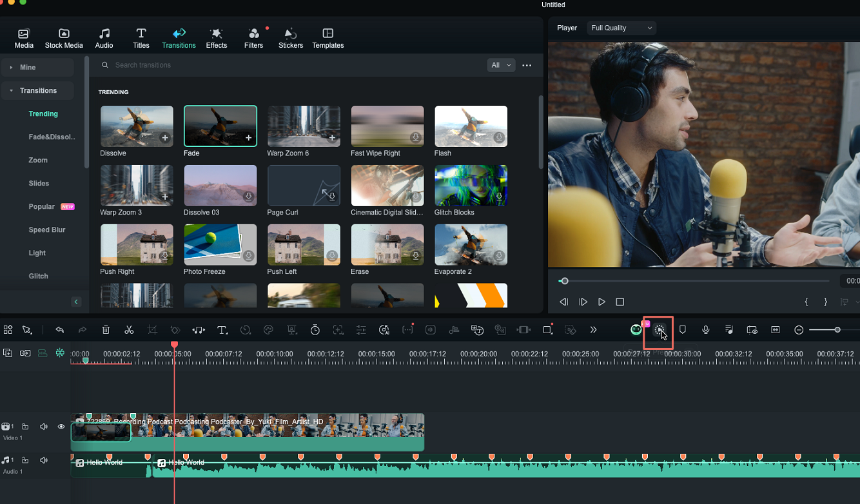Open the Voiceover microphone recorder
Screen dimensions: 860x504
point(705,329)
